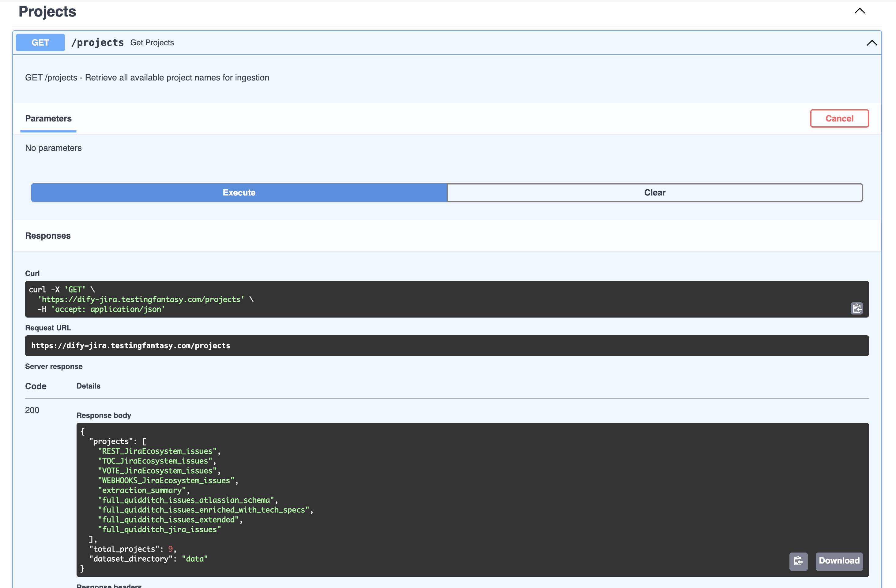Open the /projects endpoint path

click(97, 42)
